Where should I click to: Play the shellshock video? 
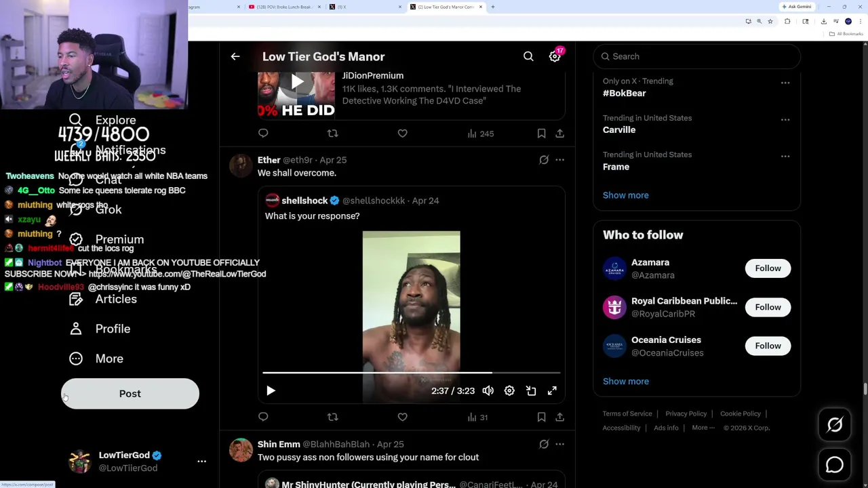coord(271,390)
